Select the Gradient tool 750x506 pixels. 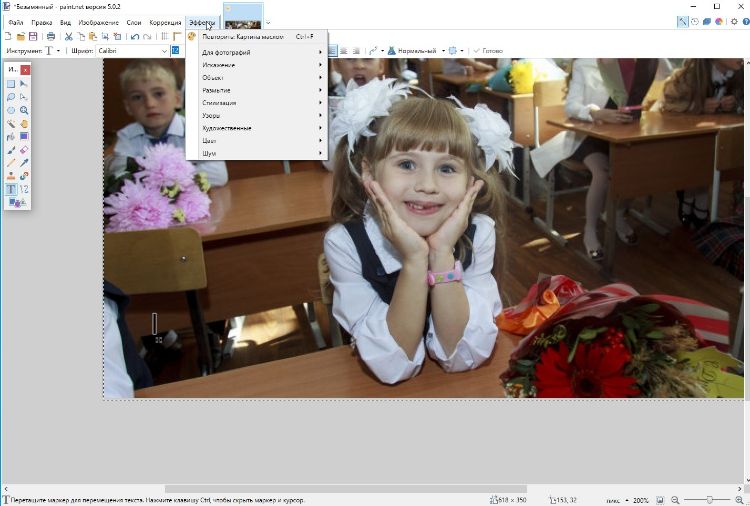coord(24,137)
